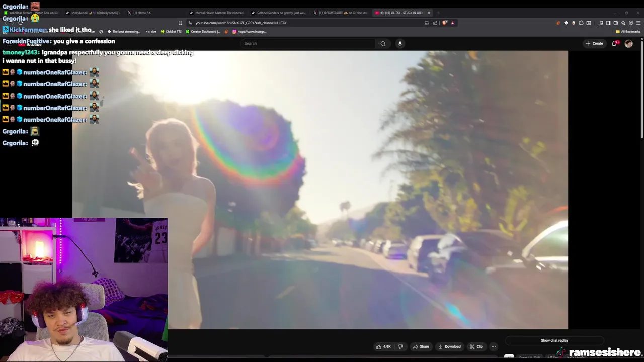Open Brave Shields lion icon
This screenshot has width=644, height=362.
[444, 23]
